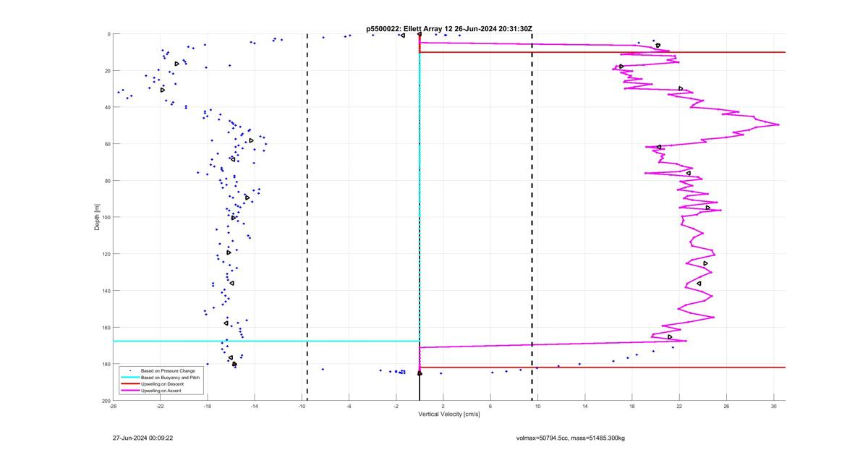Screen dimensions: 868x450
Task: Click the right dashed black vertical line
Action: 532,217
